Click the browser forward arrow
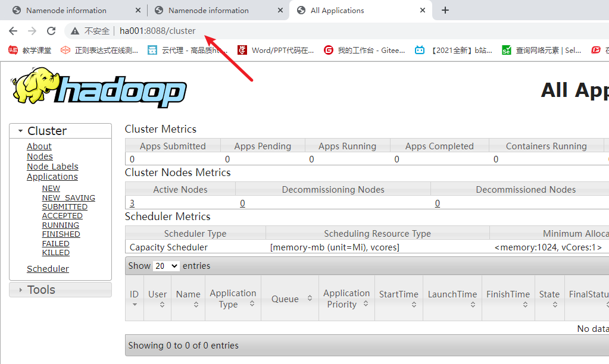609x364 pixels. 32,31
